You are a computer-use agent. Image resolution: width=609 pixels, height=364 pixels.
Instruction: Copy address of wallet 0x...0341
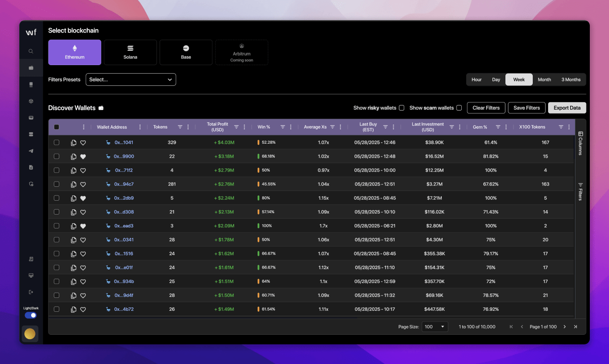click(x=73, y=240)
